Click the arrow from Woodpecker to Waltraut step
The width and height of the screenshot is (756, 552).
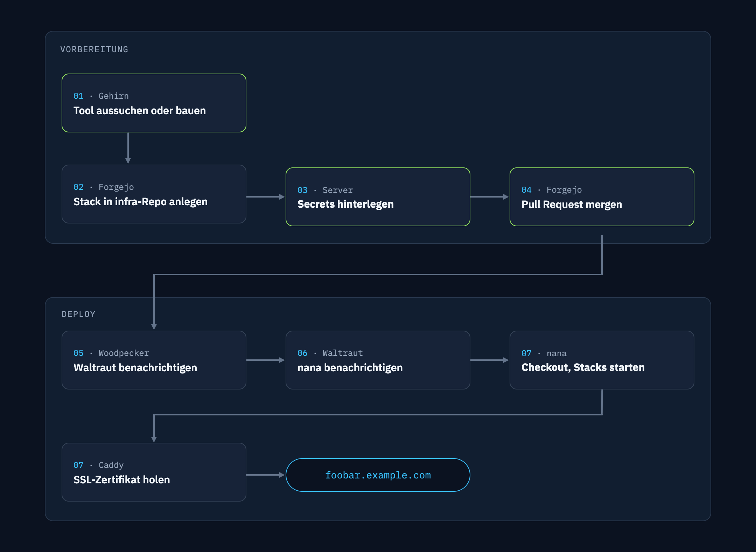point(266,360)
